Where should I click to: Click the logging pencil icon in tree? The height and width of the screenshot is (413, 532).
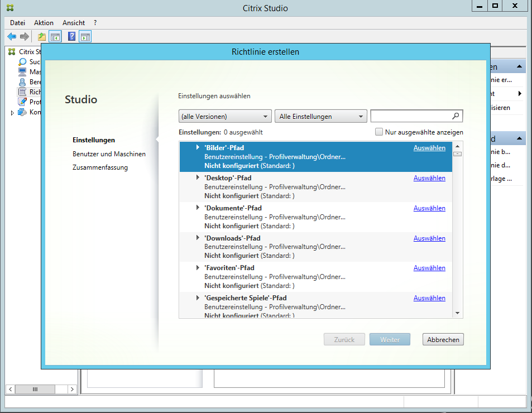22,102
